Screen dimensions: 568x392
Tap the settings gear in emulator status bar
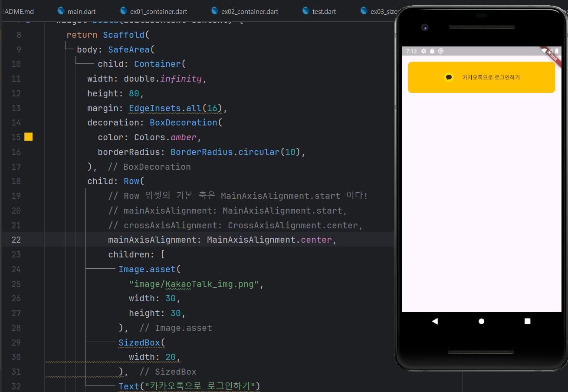(x=424, y=51)
